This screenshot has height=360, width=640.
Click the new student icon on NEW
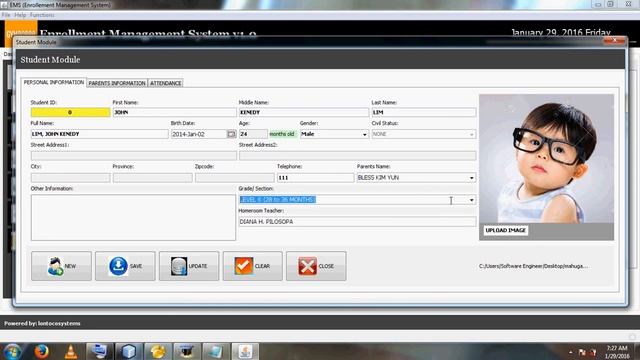[55, 266]
